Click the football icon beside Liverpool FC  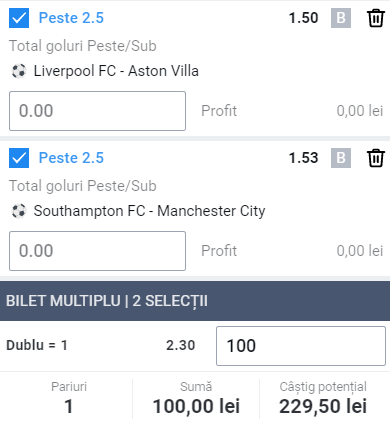pos(19,71)
